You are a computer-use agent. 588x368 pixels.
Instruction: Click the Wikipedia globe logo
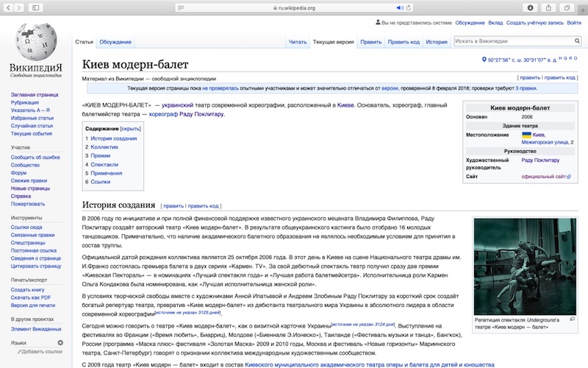point(36,42)
